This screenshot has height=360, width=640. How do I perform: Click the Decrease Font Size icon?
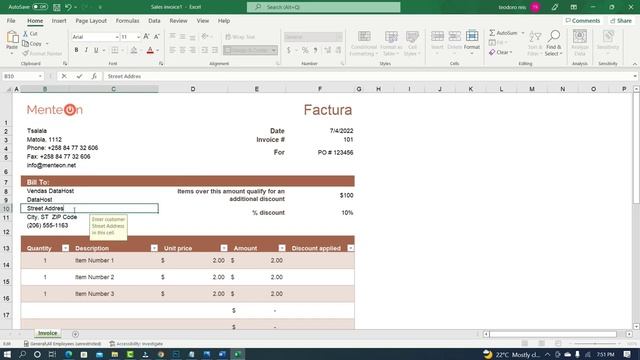156,37
